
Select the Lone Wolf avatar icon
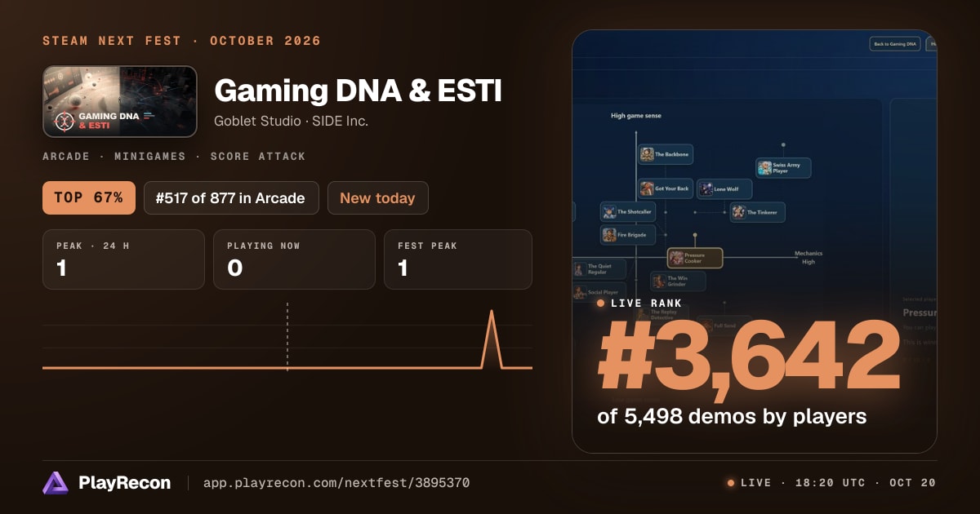(x=706, y=188)
